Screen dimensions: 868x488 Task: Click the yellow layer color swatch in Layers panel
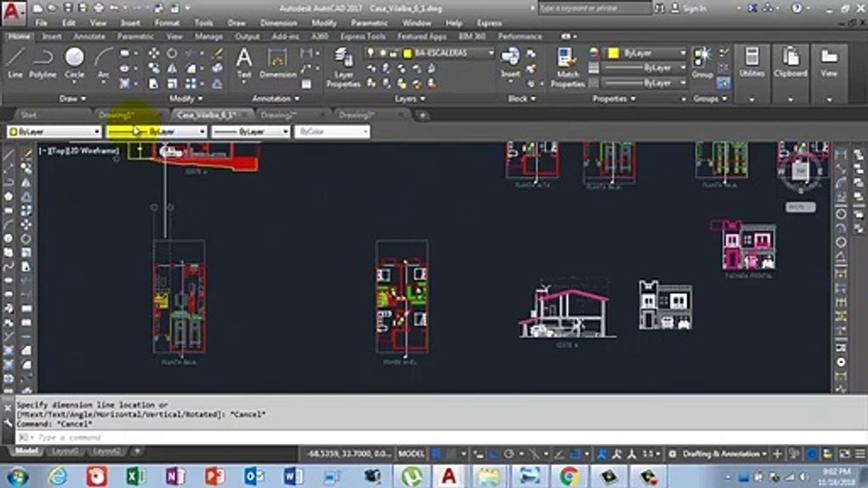pyautogui.click(x=407, y=53)
